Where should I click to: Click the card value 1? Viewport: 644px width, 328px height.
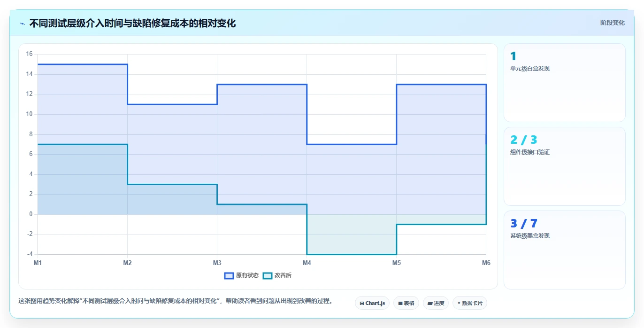click(x=513, y=56)
